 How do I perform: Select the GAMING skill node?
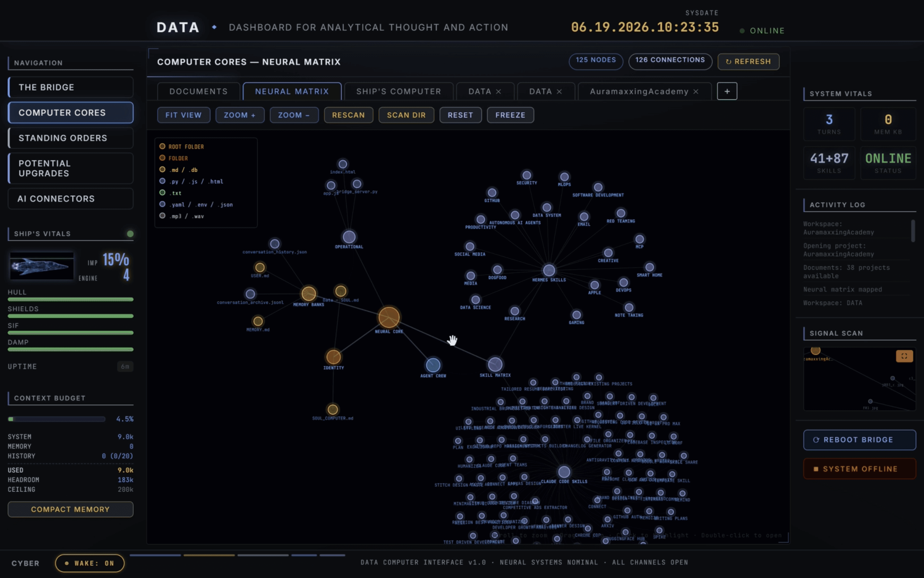[x=577, y=315]
